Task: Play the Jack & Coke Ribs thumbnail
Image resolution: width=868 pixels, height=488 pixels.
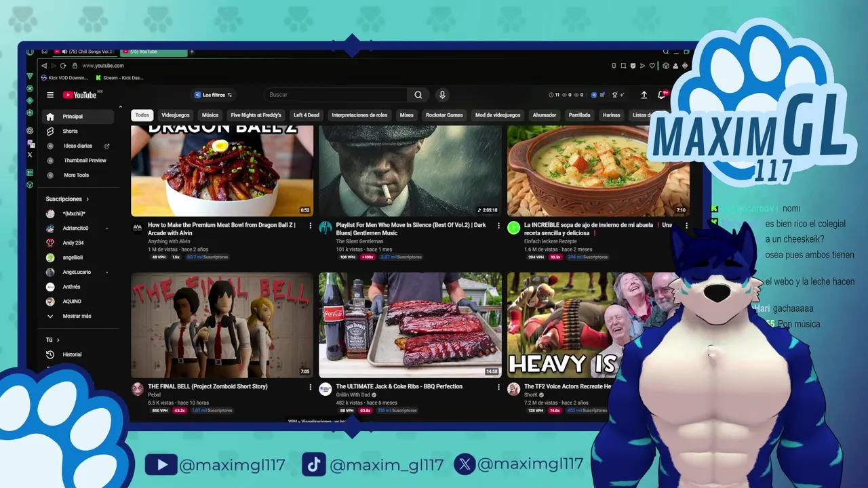Action: tap(410, 325)
